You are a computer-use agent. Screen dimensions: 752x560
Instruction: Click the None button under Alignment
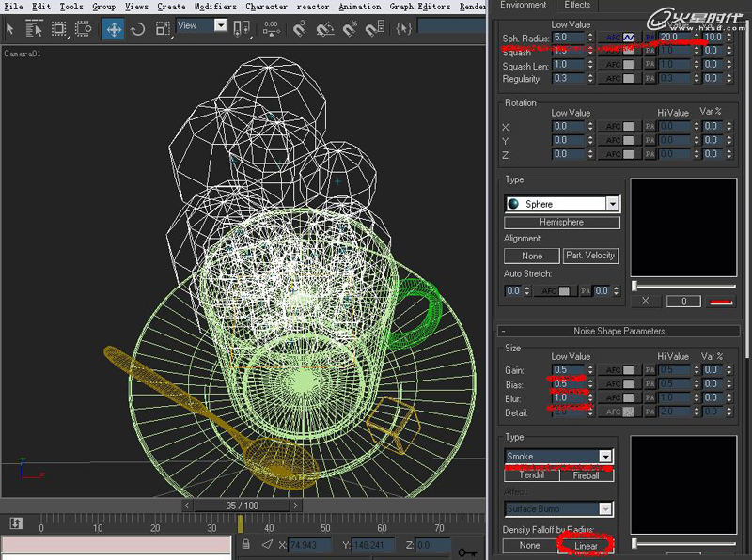pyautogui.click(x=532, y=256)
